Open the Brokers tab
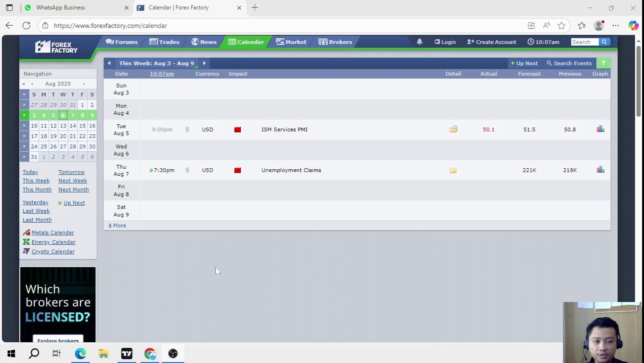644x363 pixels. (x=335, y=42)
